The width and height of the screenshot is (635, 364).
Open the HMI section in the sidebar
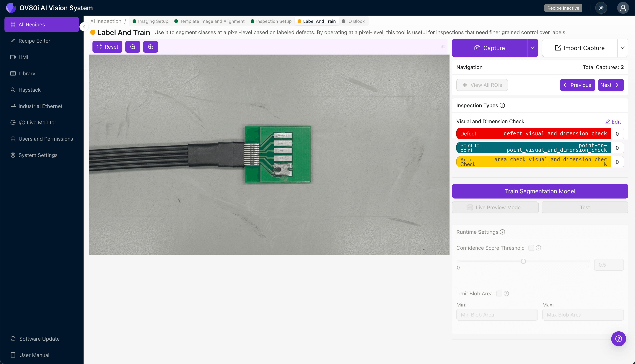[24, 57]
